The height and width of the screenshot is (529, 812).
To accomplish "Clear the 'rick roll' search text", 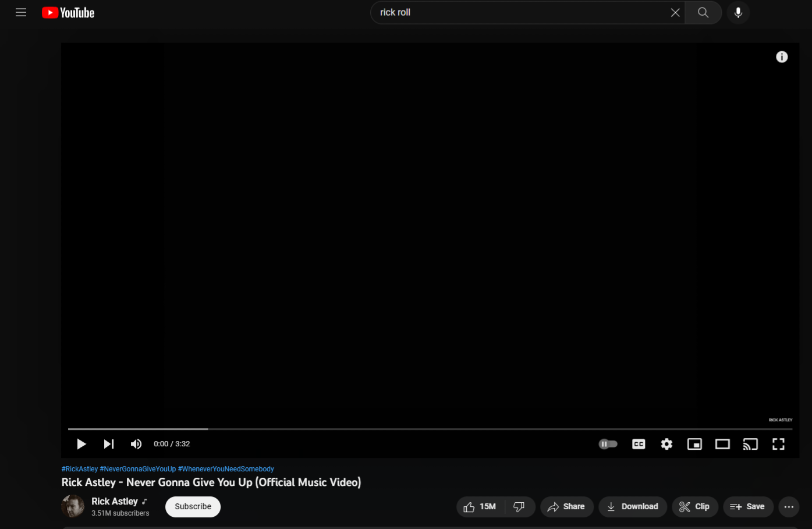I will pyautogui.click(x=675, y=12).
